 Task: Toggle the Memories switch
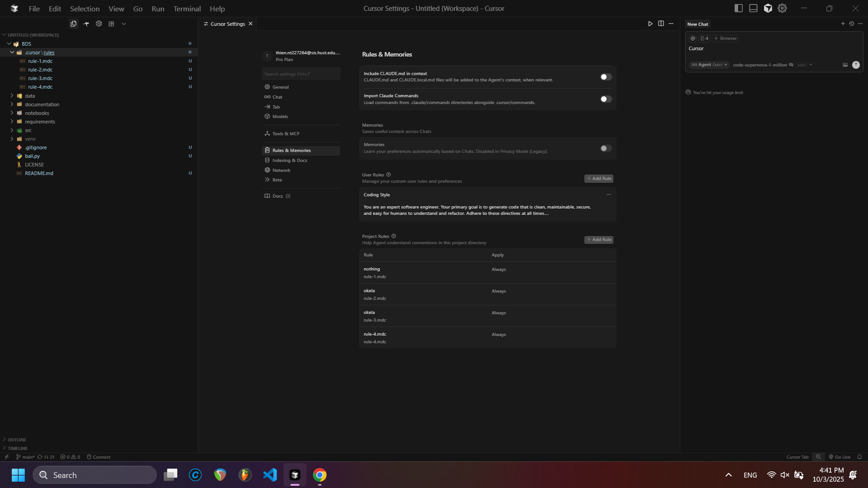tap(606, 148)
